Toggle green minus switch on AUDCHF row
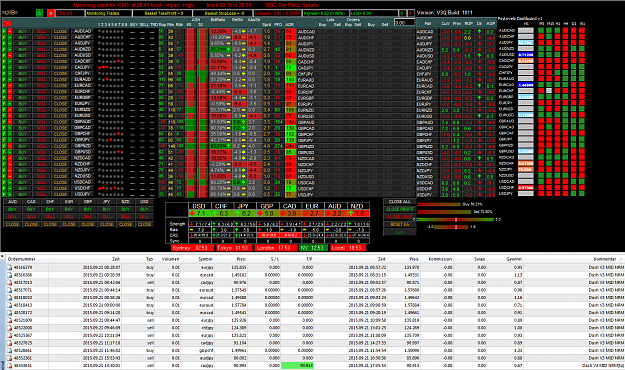Viewport: 625px width, 370px height. 10,37
